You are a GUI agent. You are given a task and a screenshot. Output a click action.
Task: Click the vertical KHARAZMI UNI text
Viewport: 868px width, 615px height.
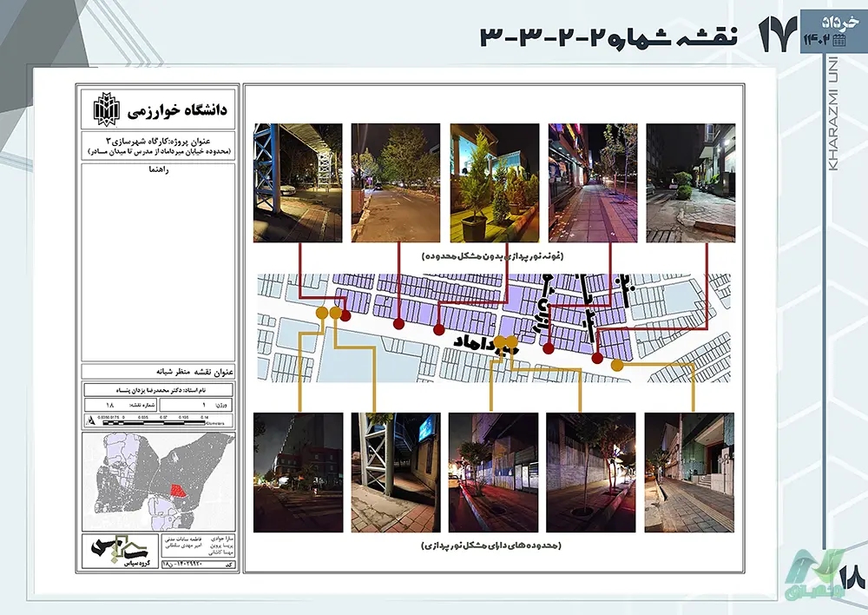click(833, 114)
